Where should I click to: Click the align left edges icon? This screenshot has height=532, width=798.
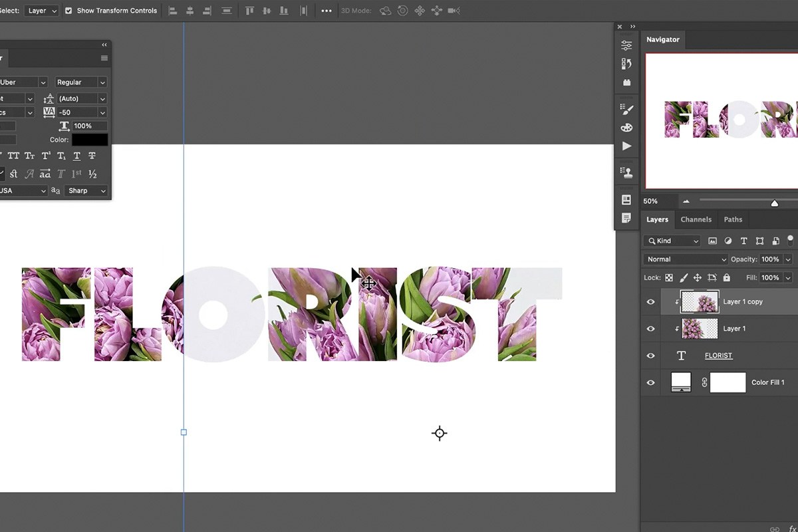tap(173, 11)
